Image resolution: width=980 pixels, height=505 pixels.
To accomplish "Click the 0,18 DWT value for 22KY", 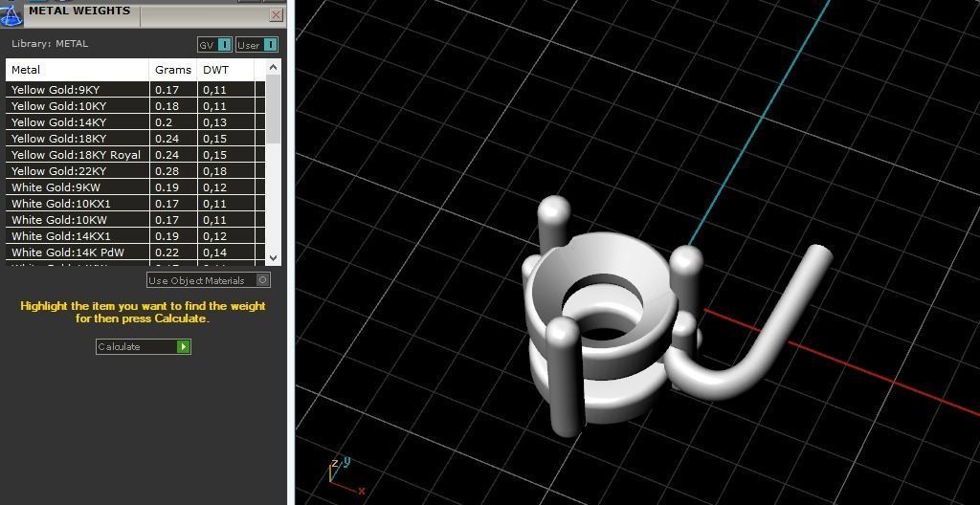I will pyautogui.click(x=214, y=170).
